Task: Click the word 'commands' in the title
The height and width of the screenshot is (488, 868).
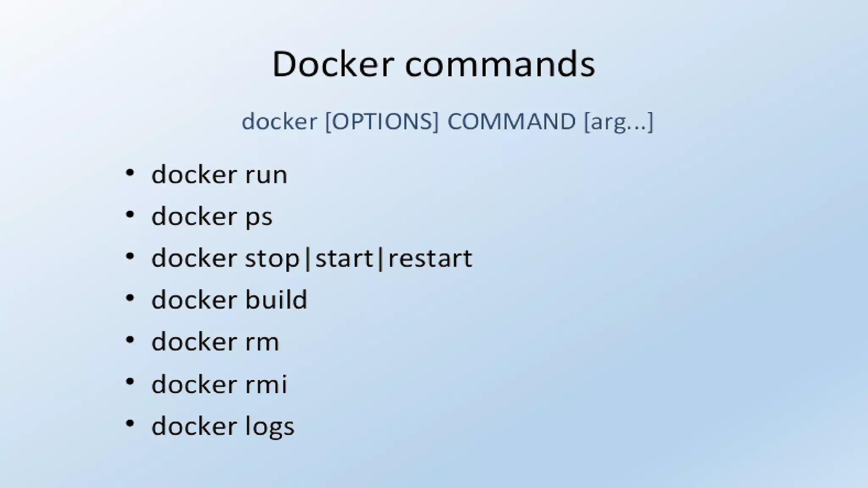Action: [500, 64]
